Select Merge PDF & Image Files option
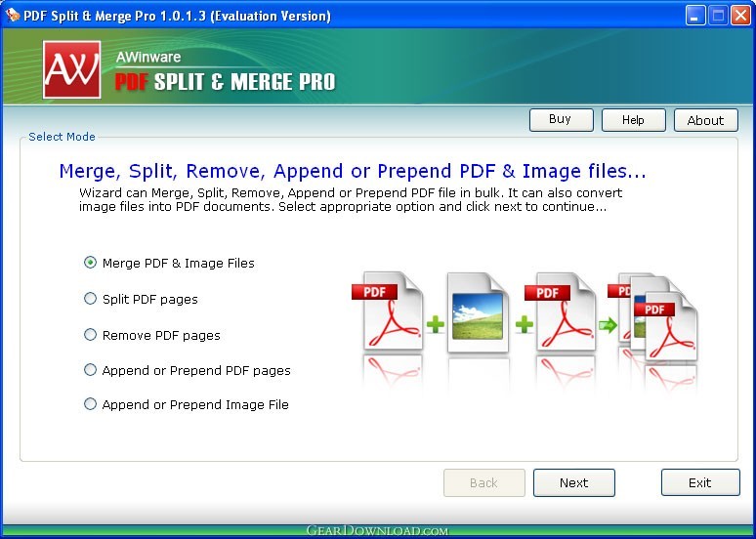756x539 pixels. point(91,263)
